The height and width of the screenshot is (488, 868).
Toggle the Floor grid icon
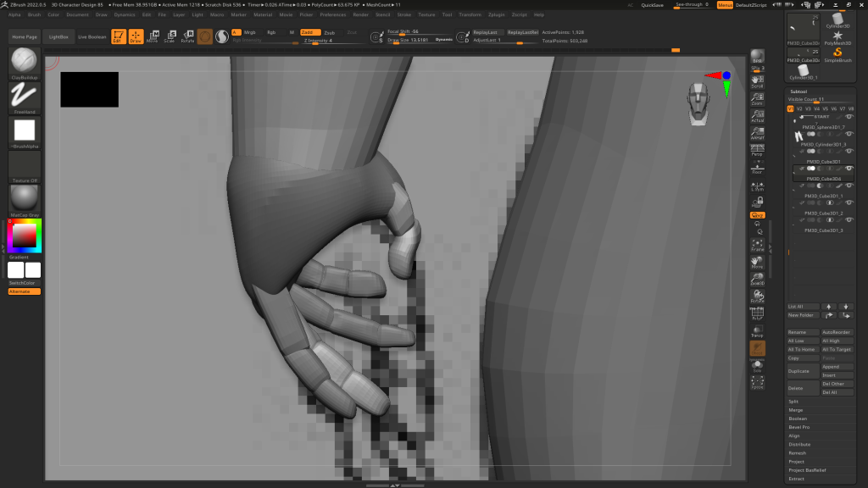click(757, 169)
